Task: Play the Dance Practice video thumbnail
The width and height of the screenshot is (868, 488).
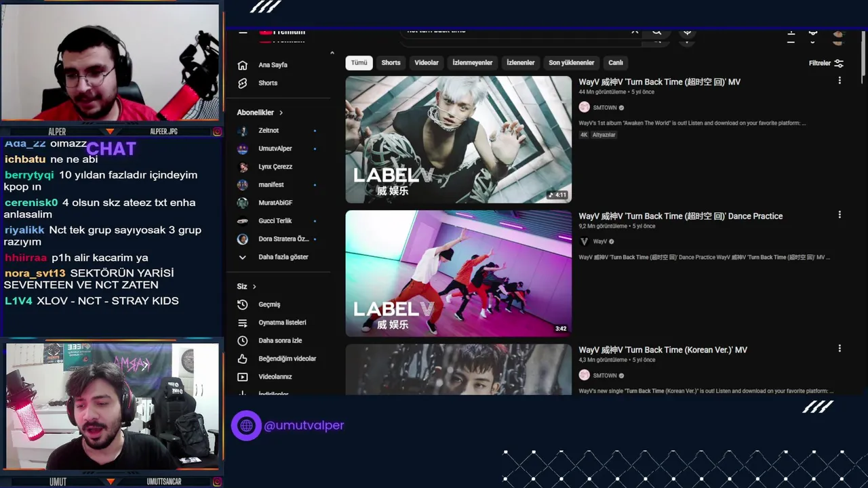Action: [x=458, y=273]
